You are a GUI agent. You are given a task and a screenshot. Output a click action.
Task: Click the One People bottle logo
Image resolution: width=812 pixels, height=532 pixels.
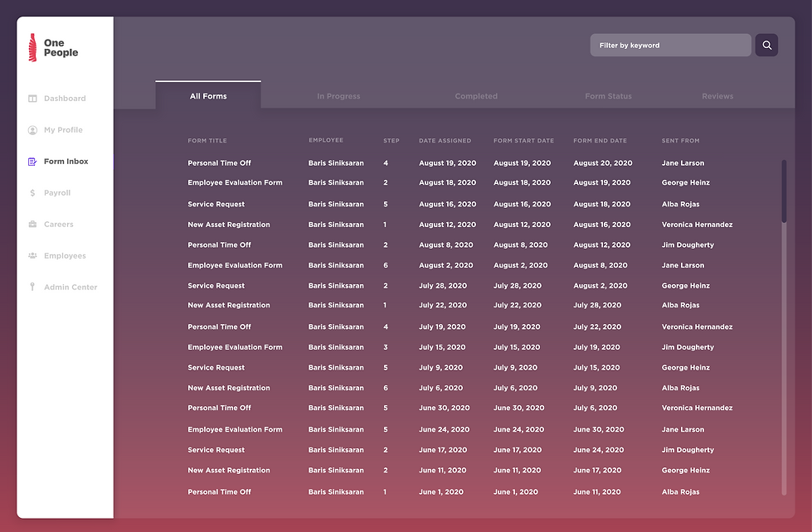click(32, 47)
